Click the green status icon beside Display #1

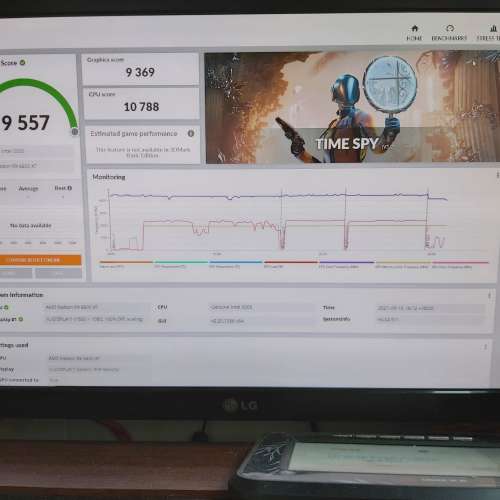click(x=21, y=319)
